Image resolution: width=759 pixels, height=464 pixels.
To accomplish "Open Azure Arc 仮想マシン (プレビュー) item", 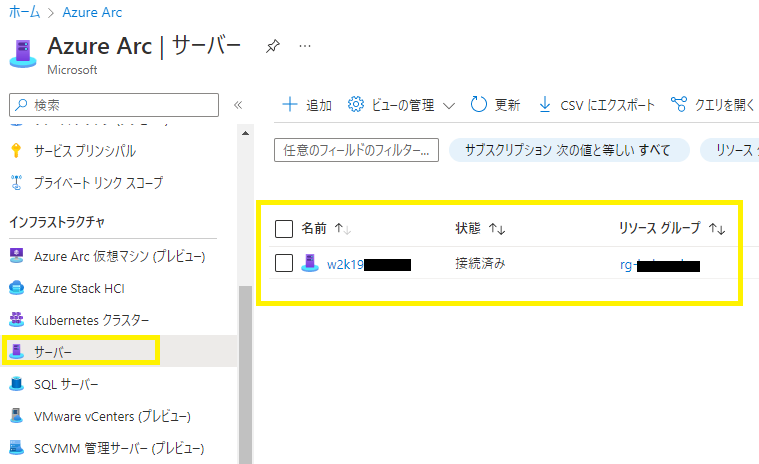I will (119, 256).
